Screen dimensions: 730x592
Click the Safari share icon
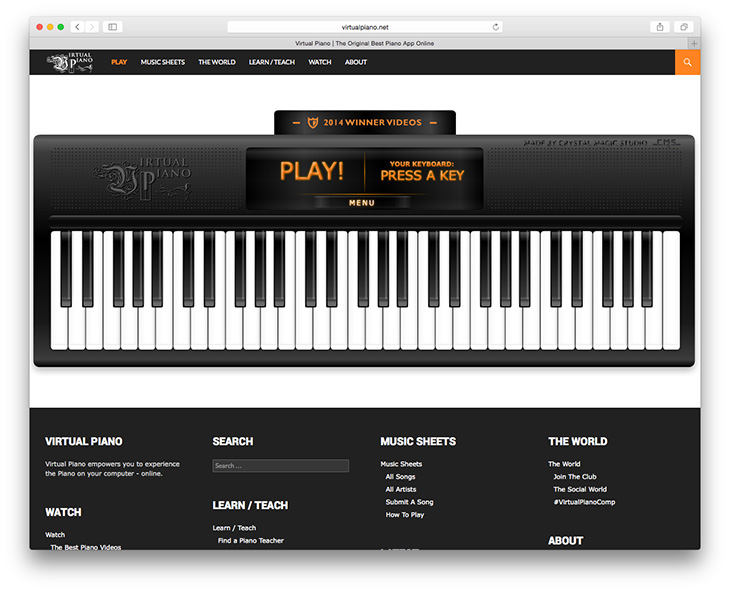[660, 27]
